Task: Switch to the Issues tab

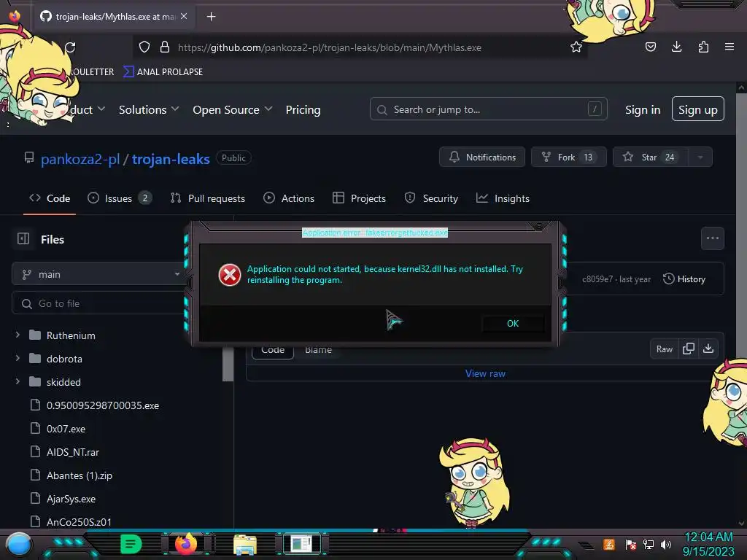Action: pyautogui.click(x=120, y=198)
